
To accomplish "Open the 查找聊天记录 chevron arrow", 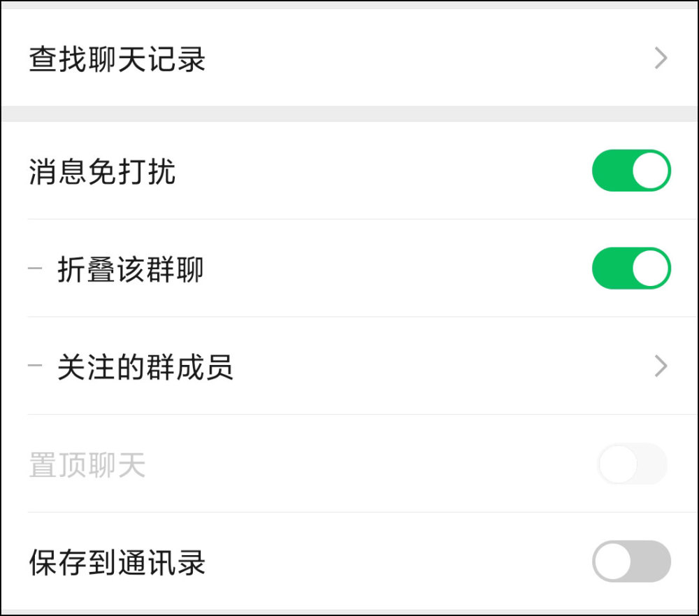I will coord(661,59).
